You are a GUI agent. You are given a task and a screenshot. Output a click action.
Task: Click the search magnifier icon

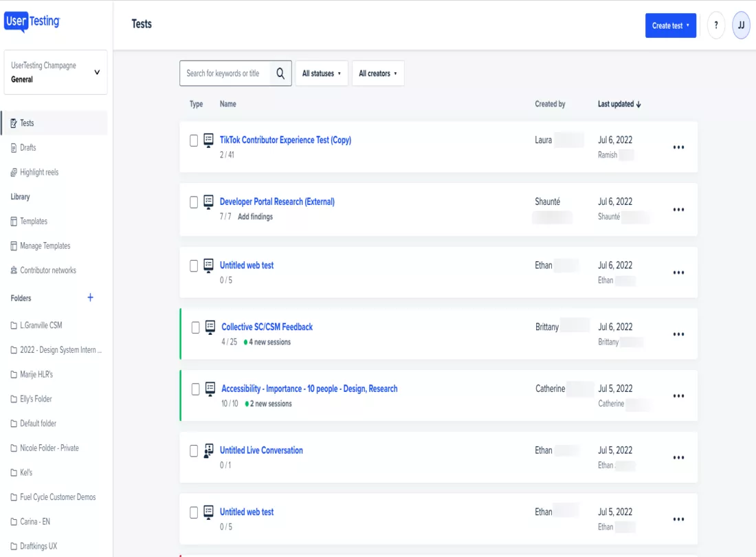[280, 74]
